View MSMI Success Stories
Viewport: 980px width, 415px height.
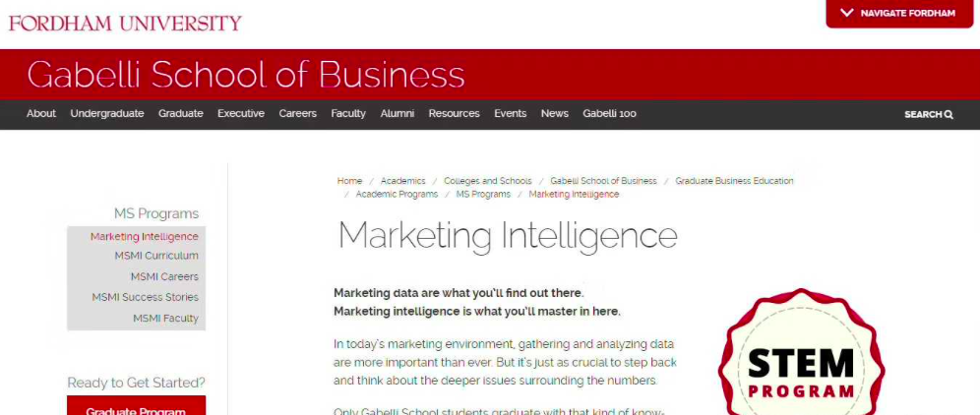145,297
